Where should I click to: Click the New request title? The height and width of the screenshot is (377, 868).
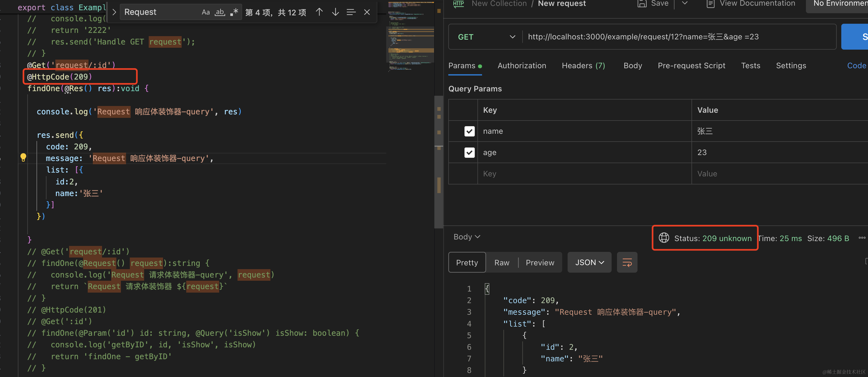(x=562, y=4)
